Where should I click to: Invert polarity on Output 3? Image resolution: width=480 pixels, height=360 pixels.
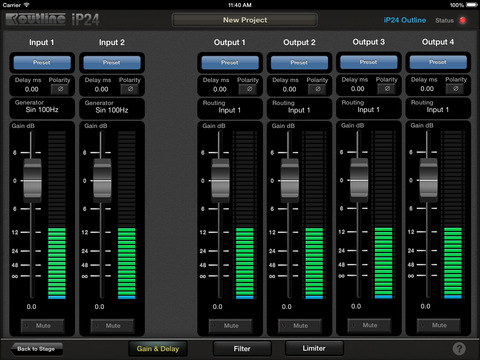click(x=387, y=89)
